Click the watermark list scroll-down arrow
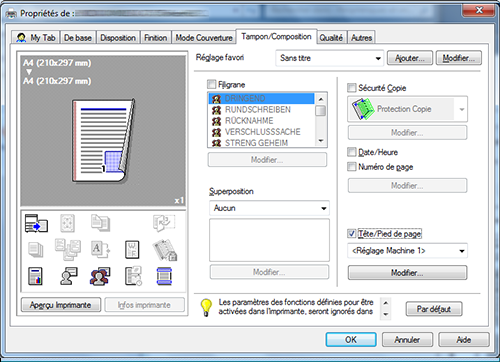Image resolution: width=500 pixels, height=362 pixels. pyautogui.click(x=321, y=141)
